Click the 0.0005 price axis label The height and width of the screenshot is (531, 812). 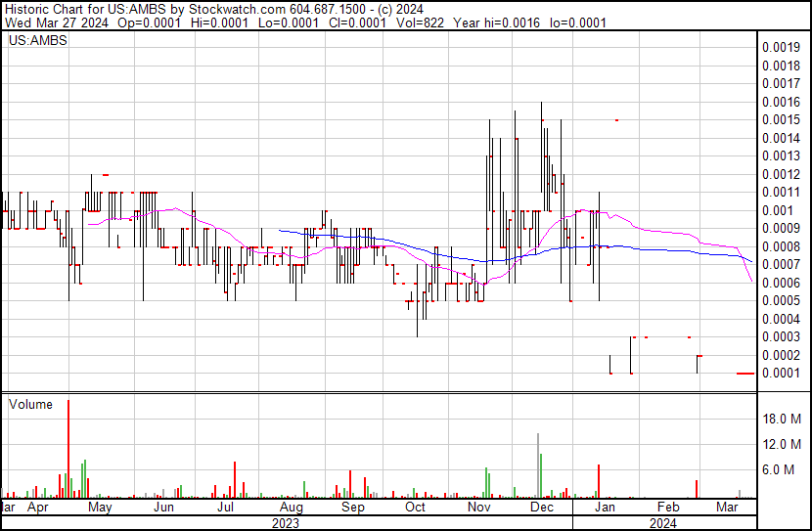pyautogui.click(x=781, y=300)
